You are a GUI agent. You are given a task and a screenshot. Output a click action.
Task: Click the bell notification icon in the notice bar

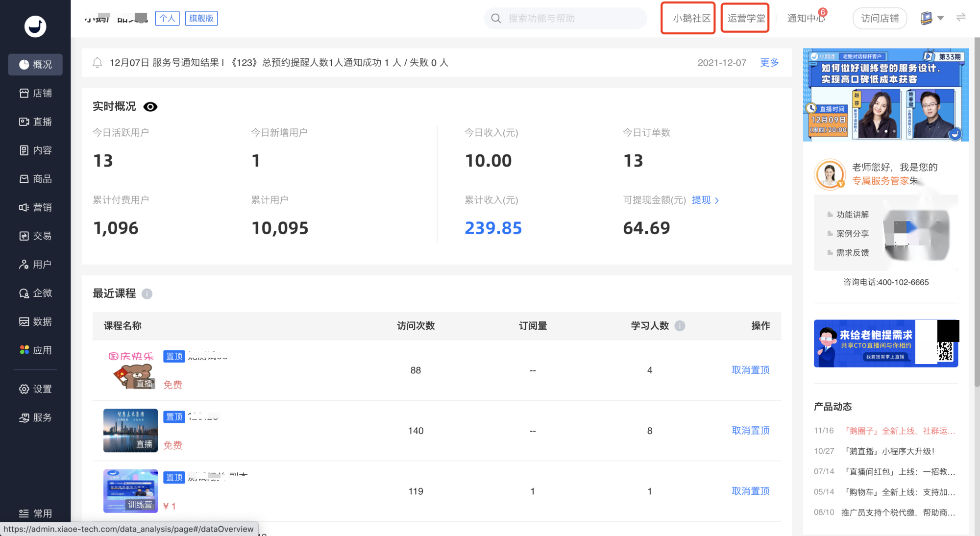97,63
